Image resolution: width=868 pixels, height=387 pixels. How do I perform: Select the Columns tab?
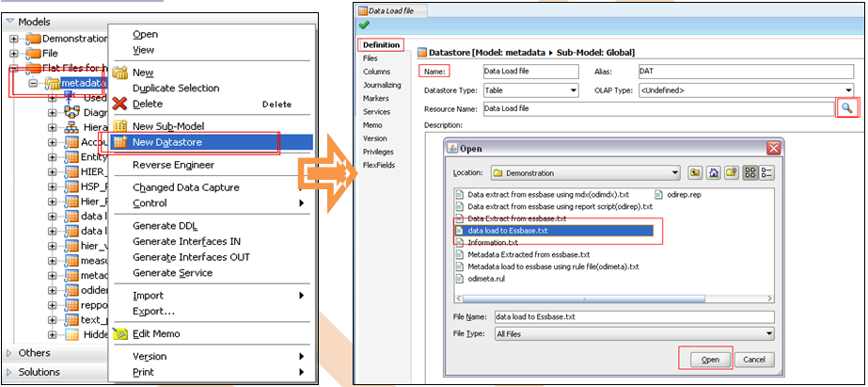pyautogui.click(x=376, y=72)
